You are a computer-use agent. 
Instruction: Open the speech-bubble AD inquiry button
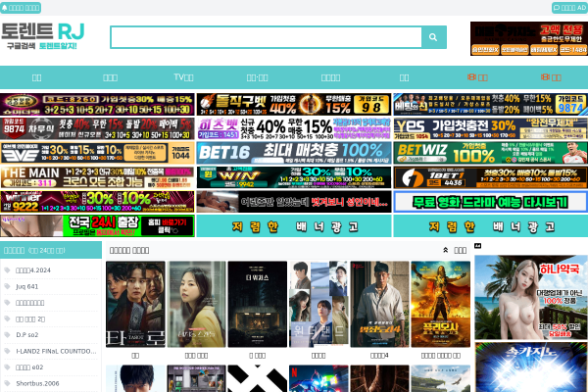pyautogui.click(x=569, y=8)
